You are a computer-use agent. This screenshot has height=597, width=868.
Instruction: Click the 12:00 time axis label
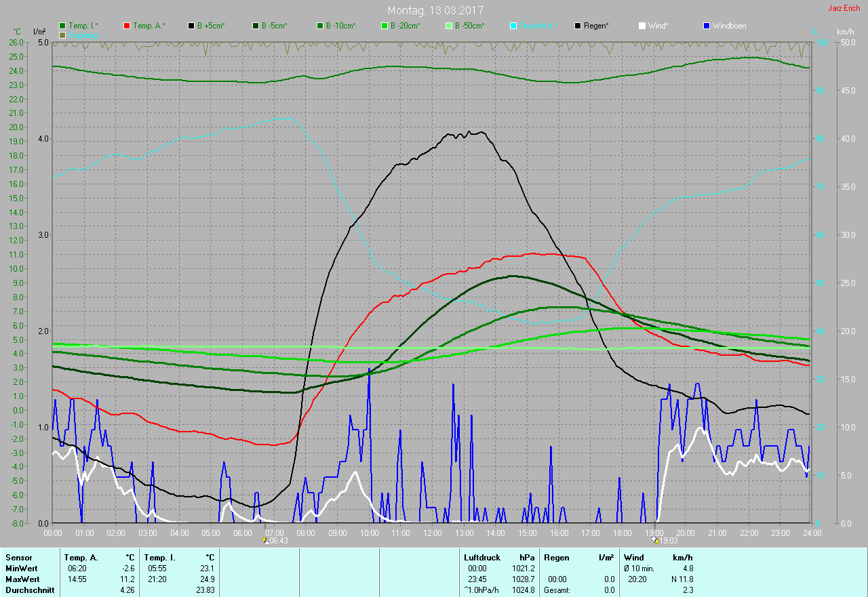(433, 533)
